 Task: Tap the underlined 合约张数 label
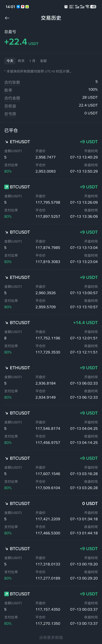[x=12, y=82]
